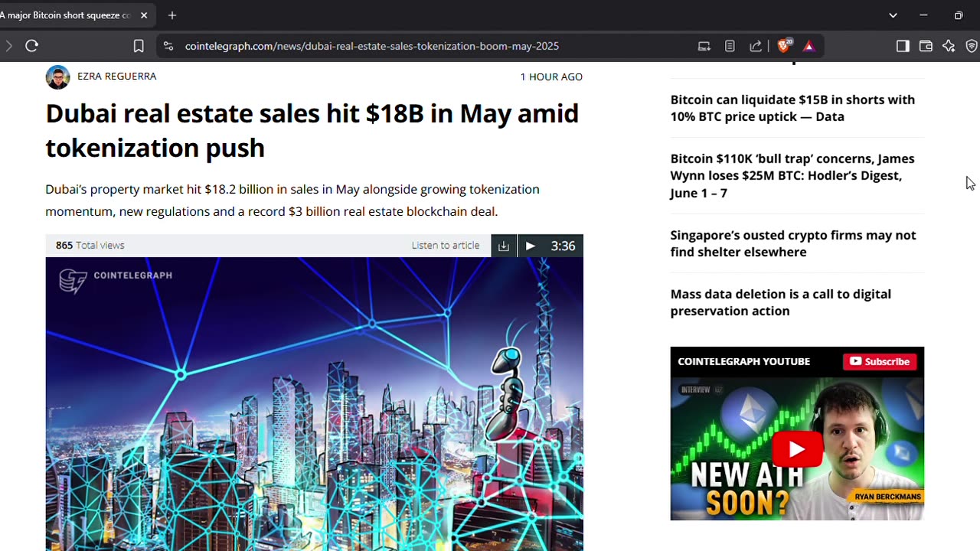Restore down the browser window
The image size is (980, 551).
(959, 15)
